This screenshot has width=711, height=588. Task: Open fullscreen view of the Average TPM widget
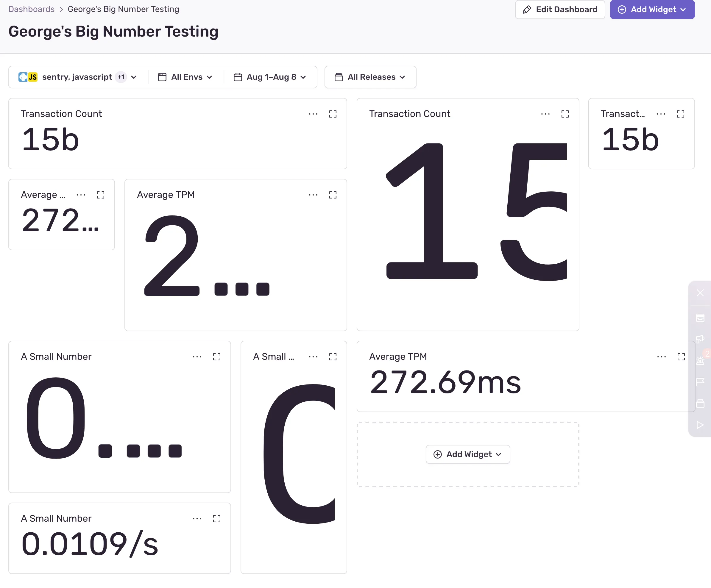[333, 195]
